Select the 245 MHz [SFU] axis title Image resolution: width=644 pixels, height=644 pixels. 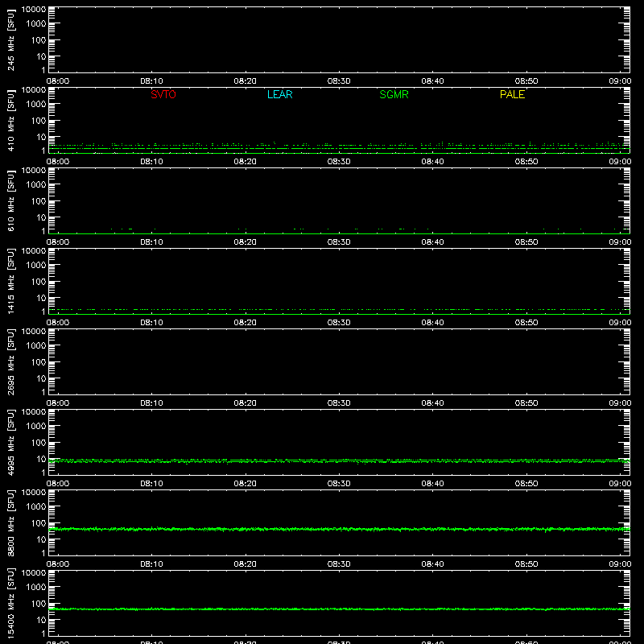(10, 39)
